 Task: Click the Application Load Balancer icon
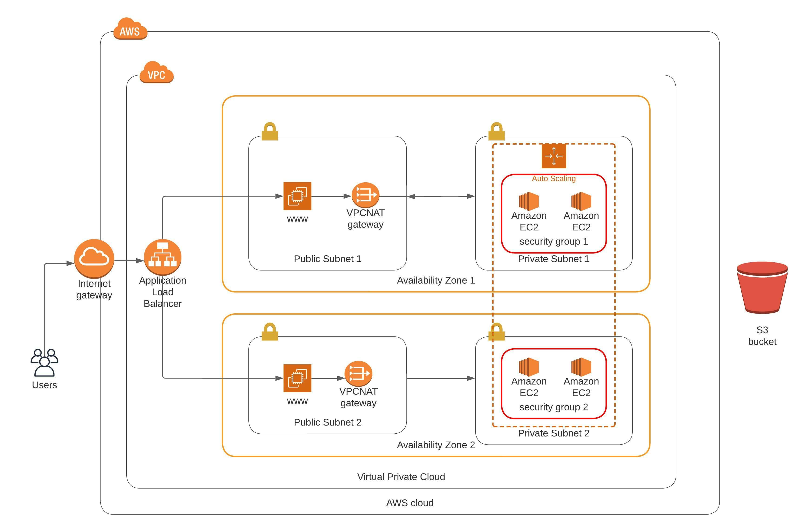[x=163, y=257]
